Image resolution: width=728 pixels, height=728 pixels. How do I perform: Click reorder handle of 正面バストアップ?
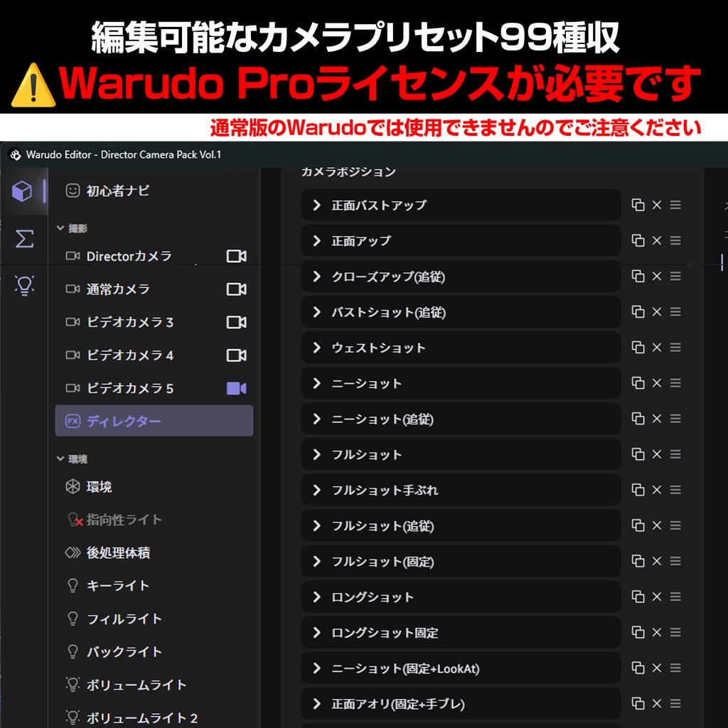coord(675,205)
